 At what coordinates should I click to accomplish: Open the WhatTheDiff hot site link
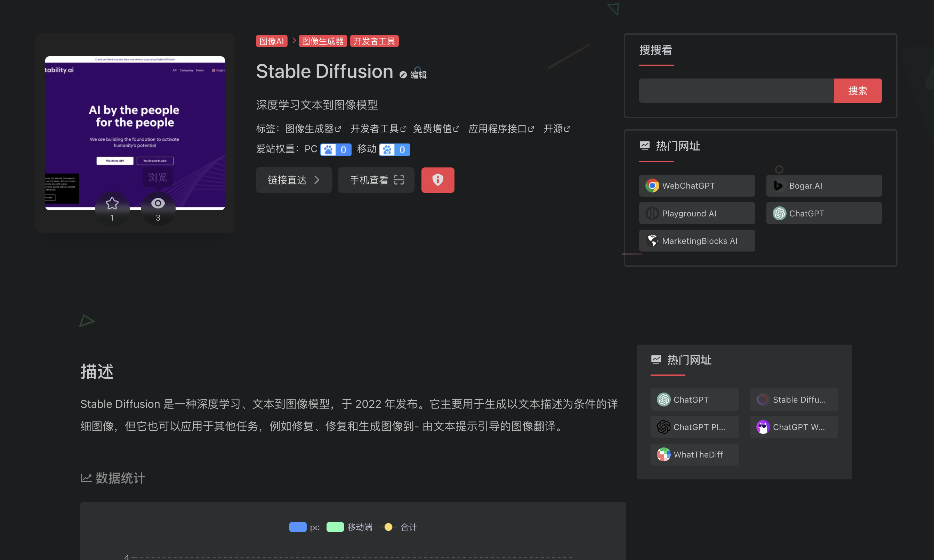pos(695,454)
